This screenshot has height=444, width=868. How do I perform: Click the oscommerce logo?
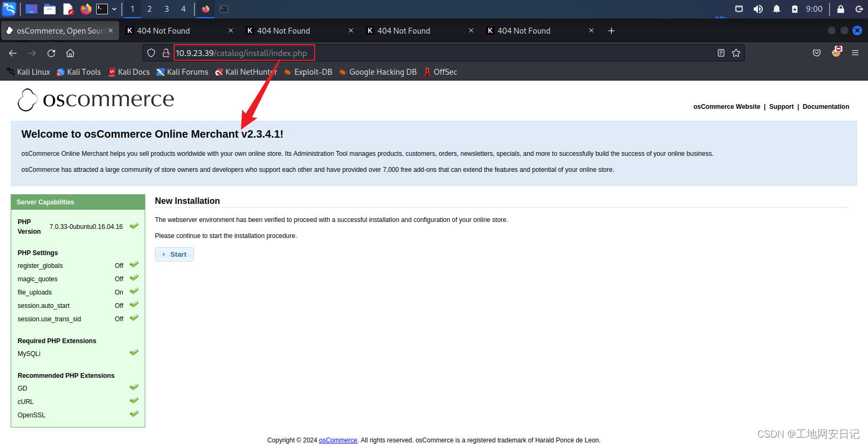(96, 99)
